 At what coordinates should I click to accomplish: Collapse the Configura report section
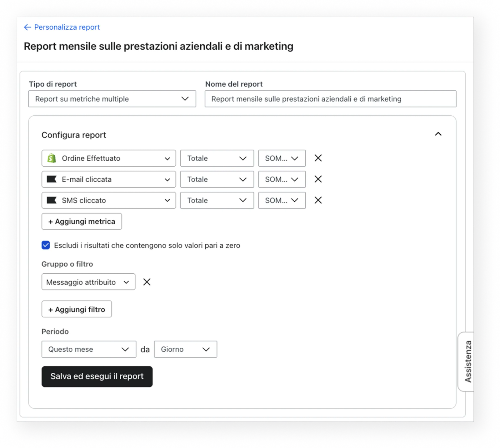(438, 134)
